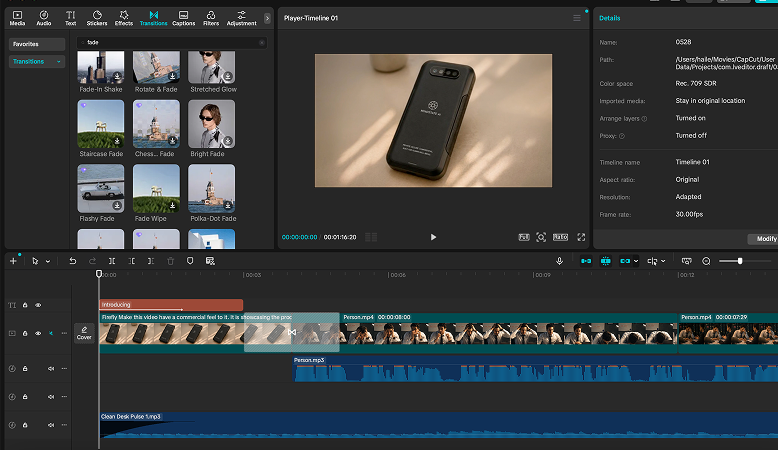778x450 pixels.
Task: Edit the video Cover
Action: (84, 333)
